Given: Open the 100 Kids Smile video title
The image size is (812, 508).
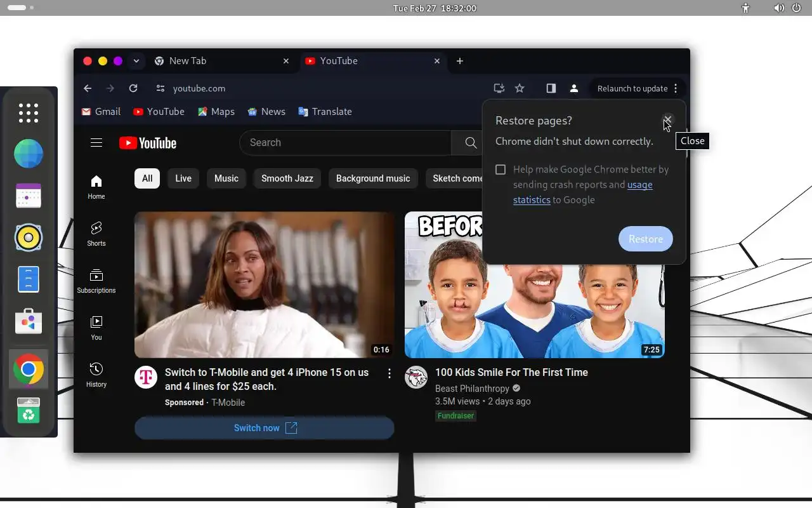Looking at the screenshot, I should [x=511, y=373].
